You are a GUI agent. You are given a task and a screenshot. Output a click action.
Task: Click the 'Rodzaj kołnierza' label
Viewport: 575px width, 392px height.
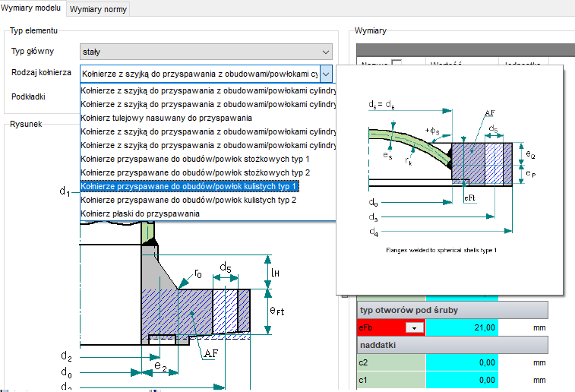pyautogui.click(x=41, y=73)
